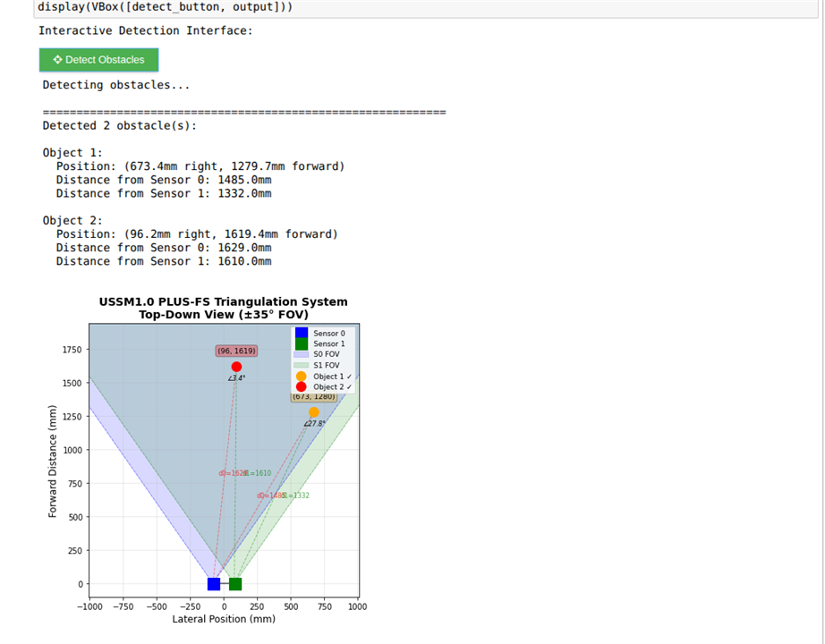
Task: Click the Forward Distance axis label
Action: [54, 461]
